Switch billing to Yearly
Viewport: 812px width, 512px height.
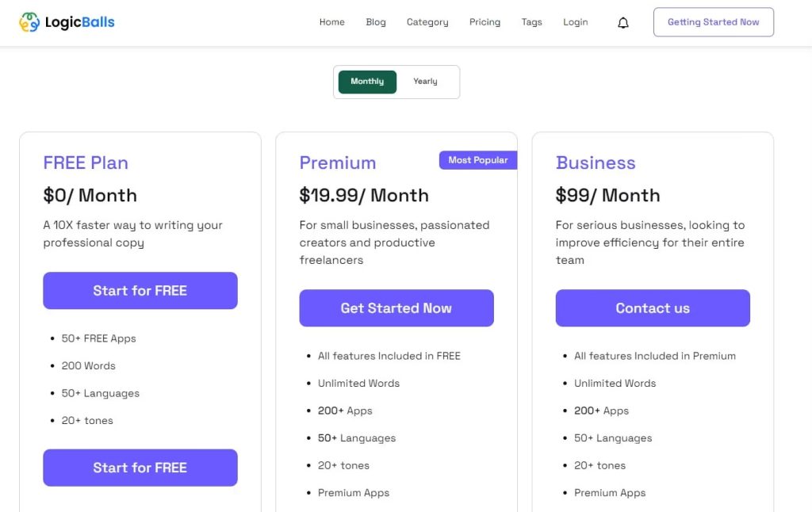(425, 82)
